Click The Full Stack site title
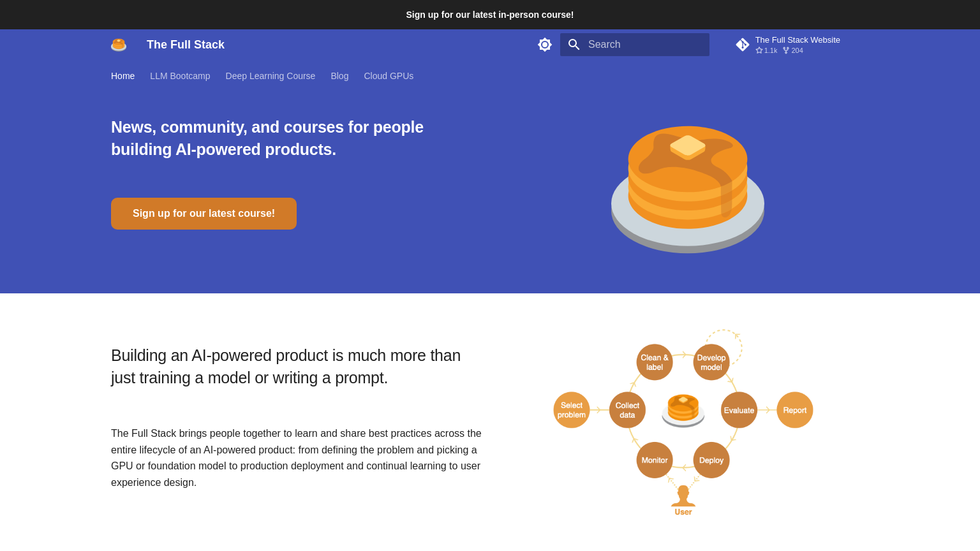 186,45
